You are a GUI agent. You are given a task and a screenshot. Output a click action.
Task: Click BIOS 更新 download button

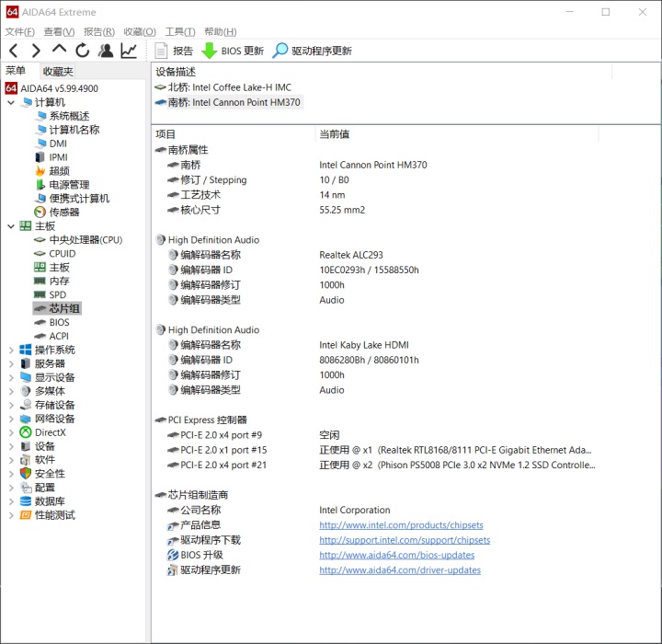pos(233,51)
